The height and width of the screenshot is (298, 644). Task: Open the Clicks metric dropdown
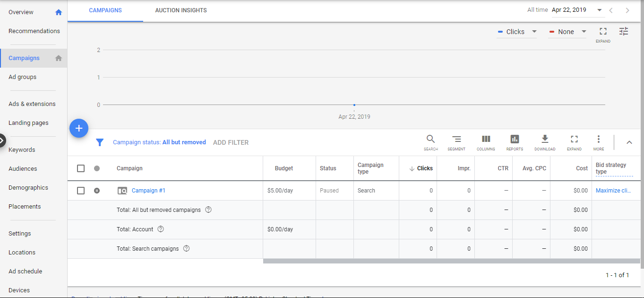(517, 32)
